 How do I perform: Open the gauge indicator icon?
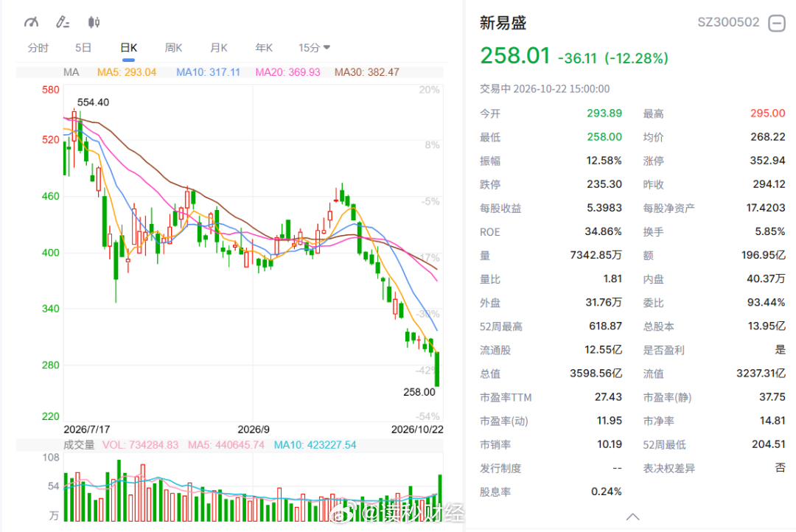click(x=31, y=22)
